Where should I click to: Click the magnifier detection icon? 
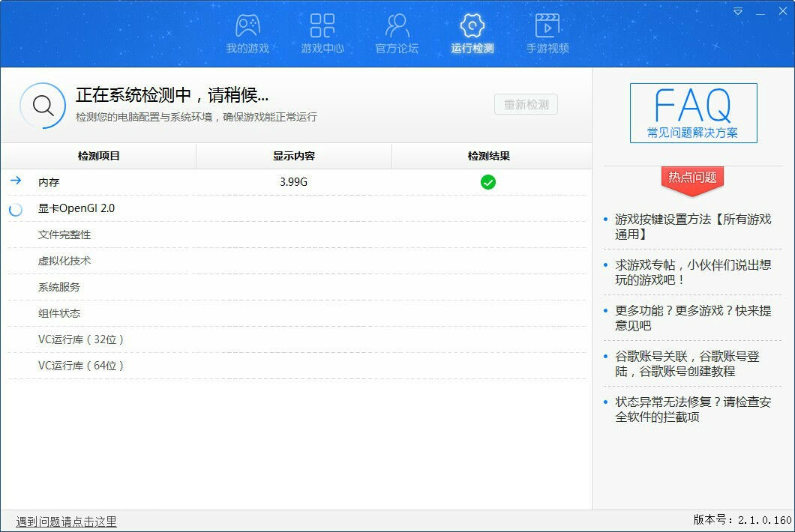point(43,104)
